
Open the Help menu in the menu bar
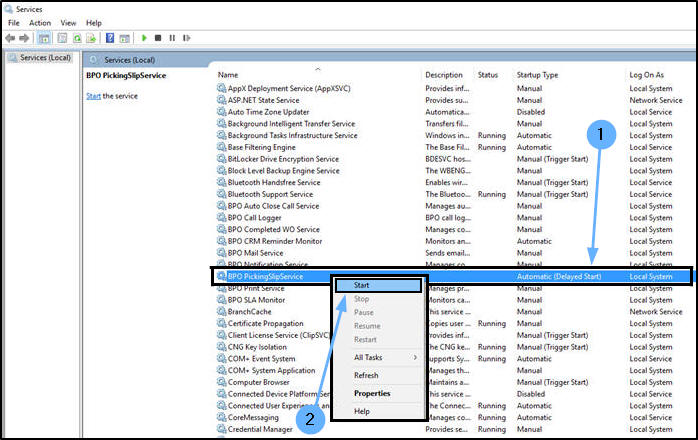[x=94, y=23]
